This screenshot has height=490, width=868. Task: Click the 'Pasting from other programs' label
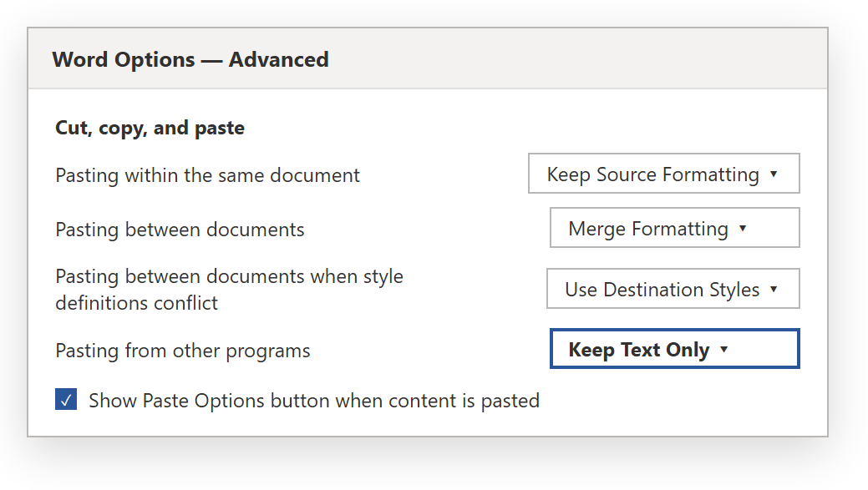coord(183,351)
